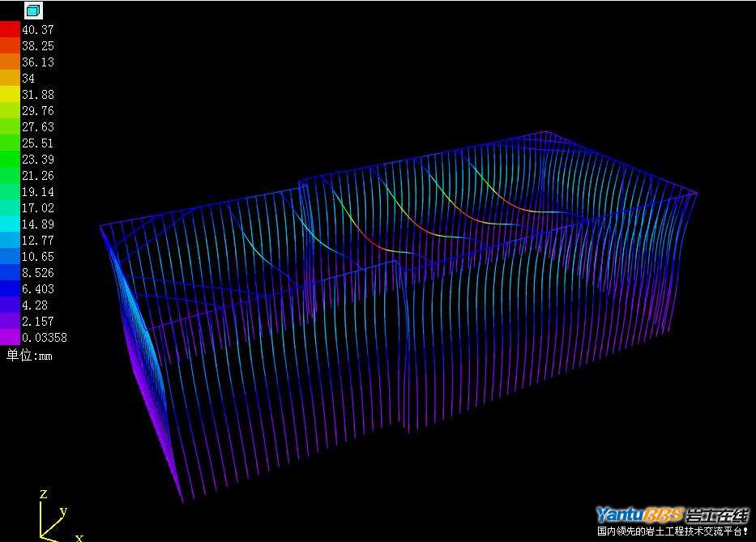The image size is (756, 542).
Task: Choose the 21.26 green legend swatch
Action: 10,175
